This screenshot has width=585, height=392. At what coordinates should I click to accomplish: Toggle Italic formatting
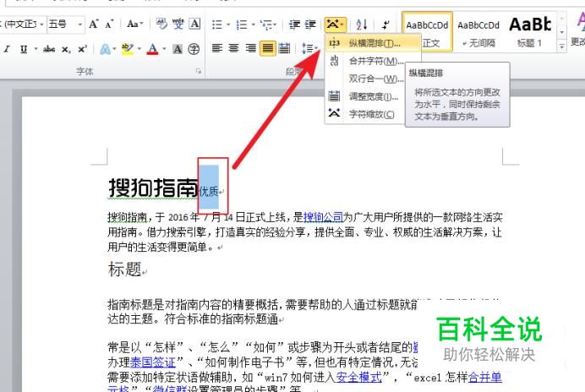[7, 49]
